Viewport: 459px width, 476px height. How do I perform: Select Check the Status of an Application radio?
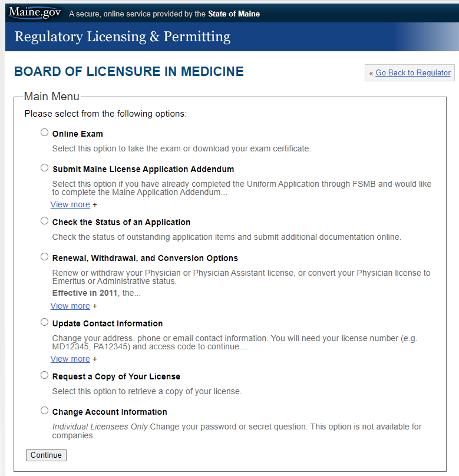point(45,221)
